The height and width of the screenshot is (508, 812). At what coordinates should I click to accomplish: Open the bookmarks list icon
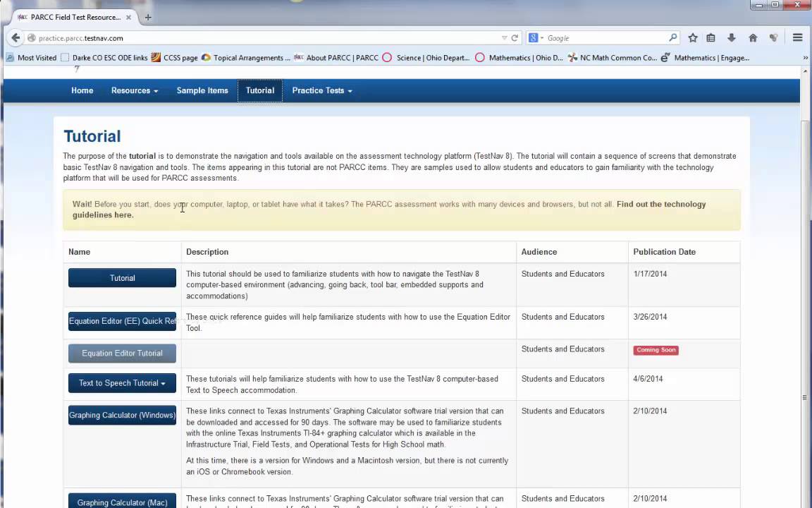tap(711, 38)
